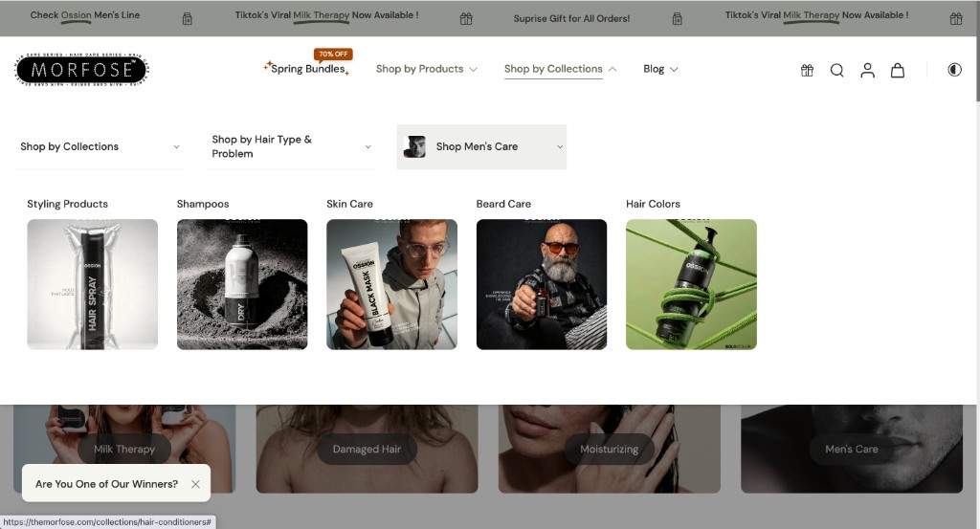
Task: Open the search magnifier icon
Action: (x=836, y=70)
